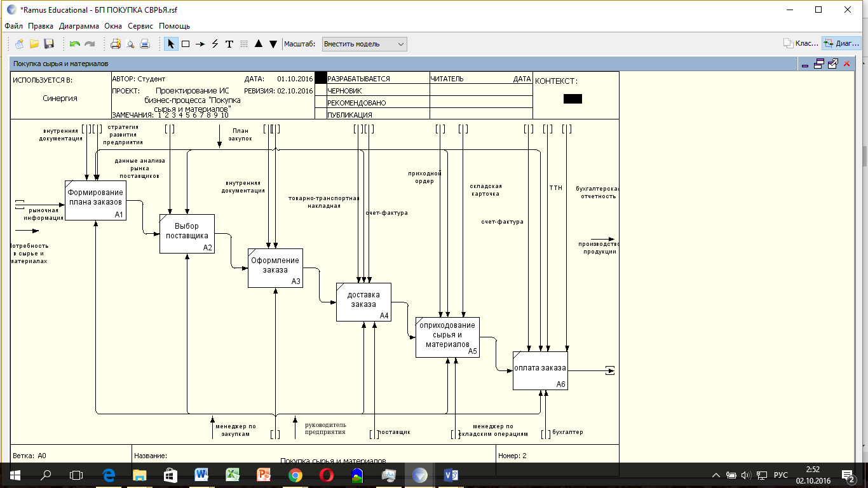Open File Explorer from taskbar
Viewport: 868px width, 488px height.
coord(140,475)
